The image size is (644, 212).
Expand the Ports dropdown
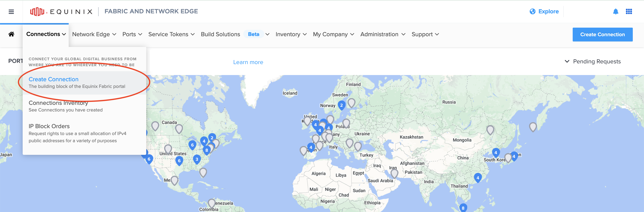pos(132,34)
